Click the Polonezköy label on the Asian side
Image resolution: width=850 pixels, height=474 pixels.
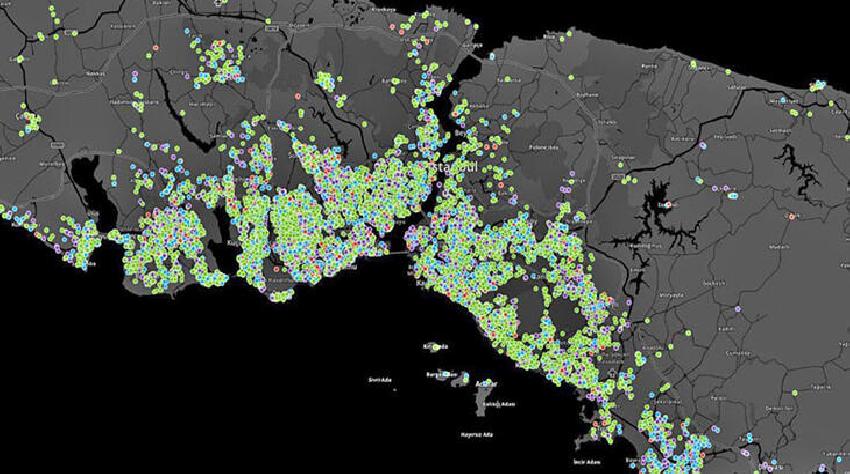pyautogui.click(x=542, y=145)
